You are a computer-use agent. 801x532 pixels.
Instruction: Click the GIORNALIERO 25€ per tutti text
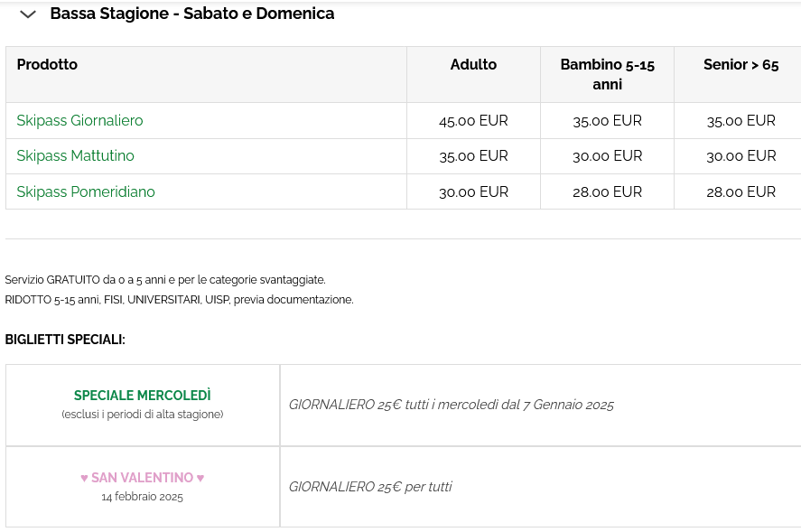370,487
